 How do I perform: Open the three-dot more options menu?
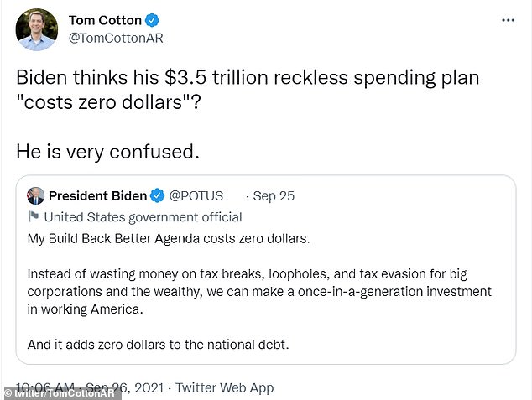pyautogui.click(x=509, y=19)
